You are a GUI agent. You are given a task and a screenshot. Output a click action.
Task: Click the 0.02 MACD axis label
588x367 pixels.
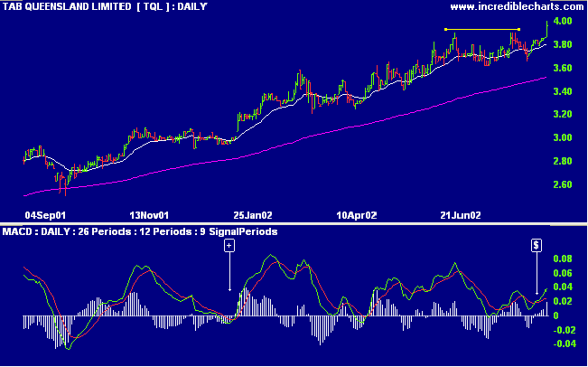[x=563, y=301]
